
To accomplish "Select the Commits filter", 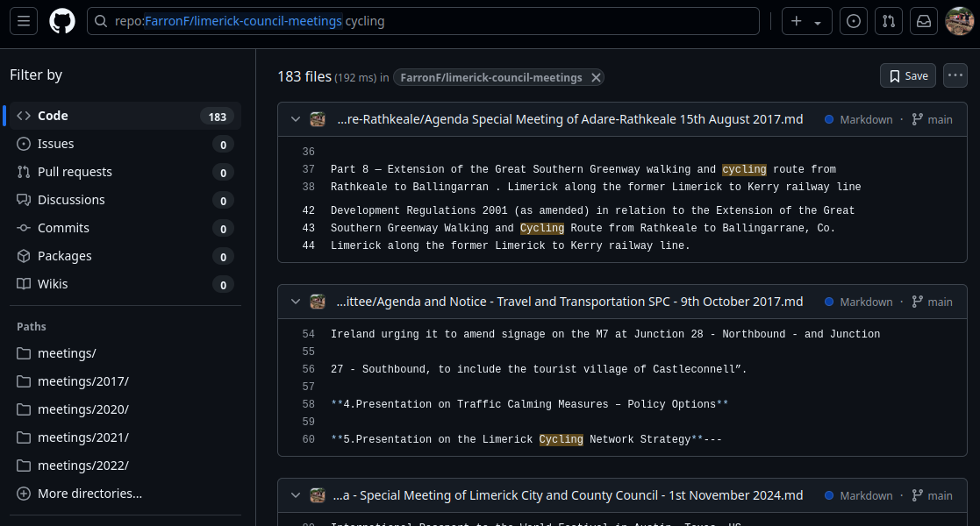I will (x=125, y=228).
